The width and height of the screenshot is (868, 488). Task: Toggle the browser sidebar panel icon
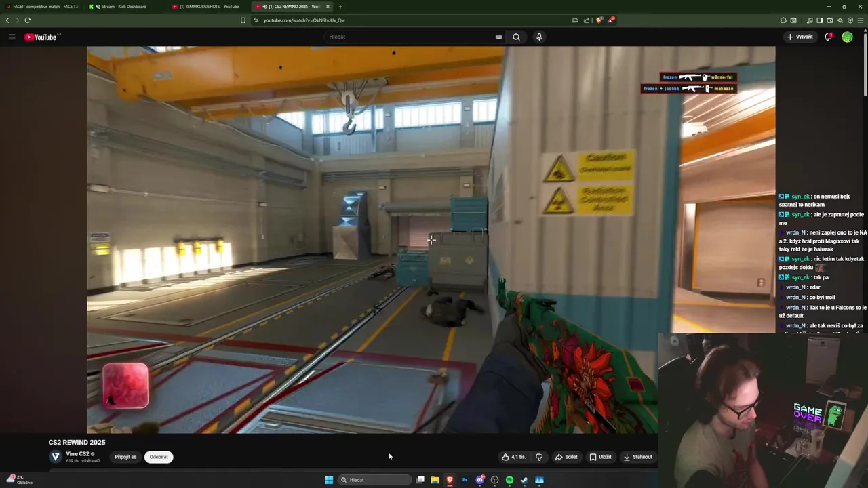coord(820,20)
